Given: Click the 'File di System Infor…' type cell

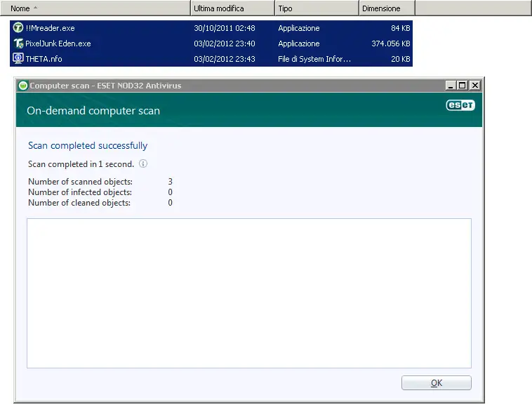Looking at the screenshot, I should (314, 59).
